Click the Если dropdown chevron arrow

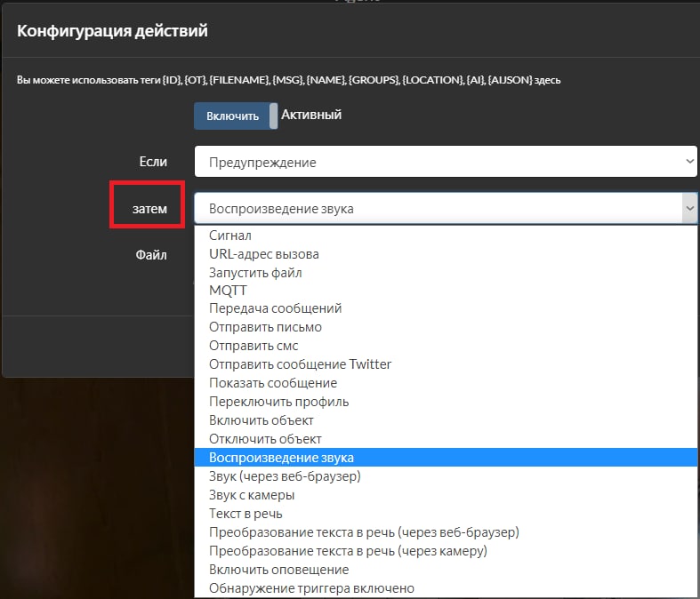[x=689, y=162]
